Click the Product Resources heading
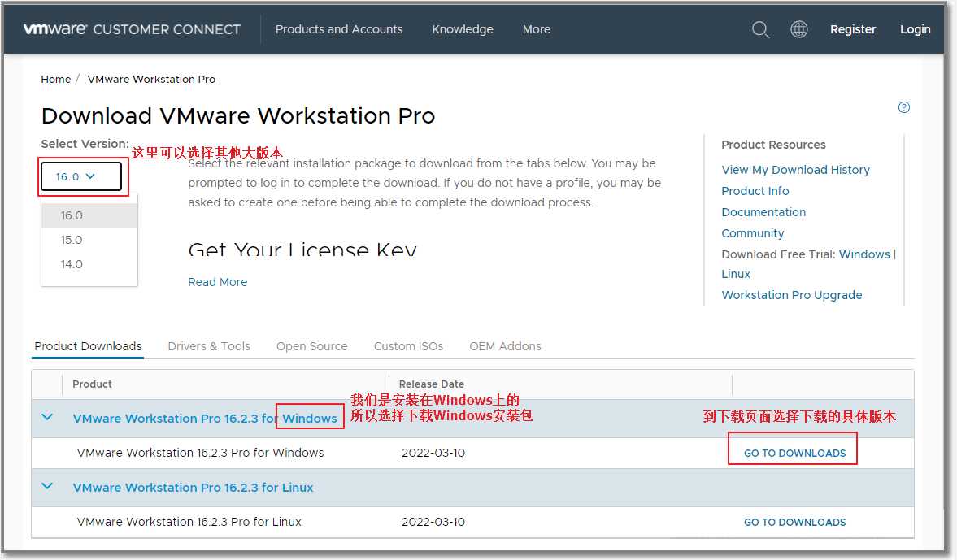957x560 pixels. 773,145
